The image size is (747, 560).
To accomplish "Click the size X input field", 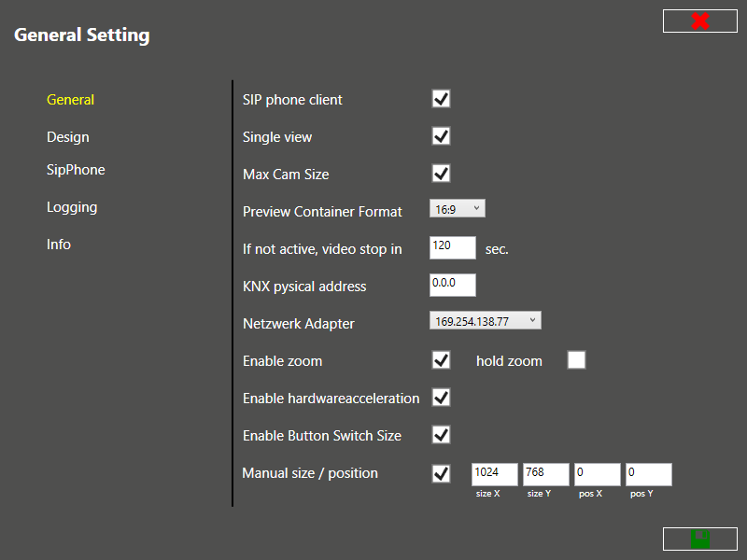I will [x=495, y=474].
